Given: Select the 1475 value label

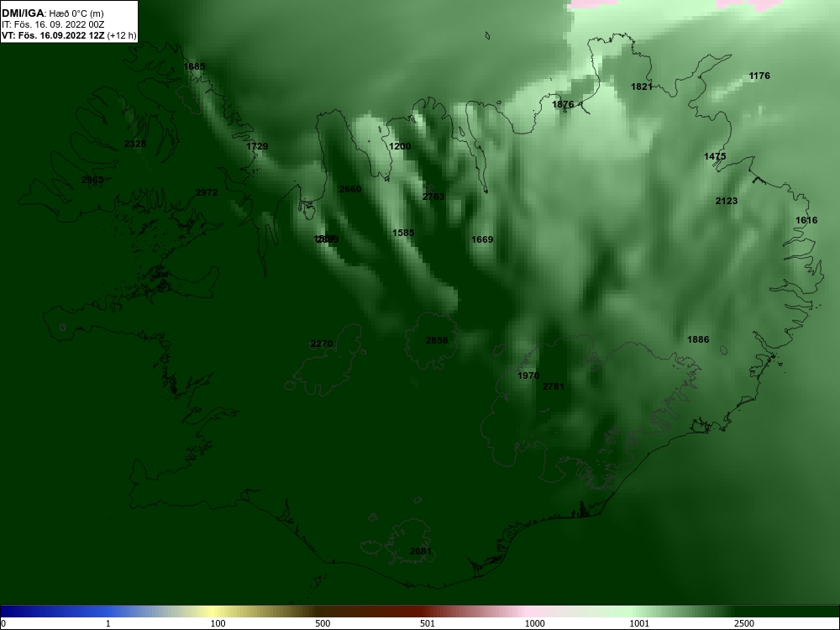Looking at the screenshot, I should (715, 156).
